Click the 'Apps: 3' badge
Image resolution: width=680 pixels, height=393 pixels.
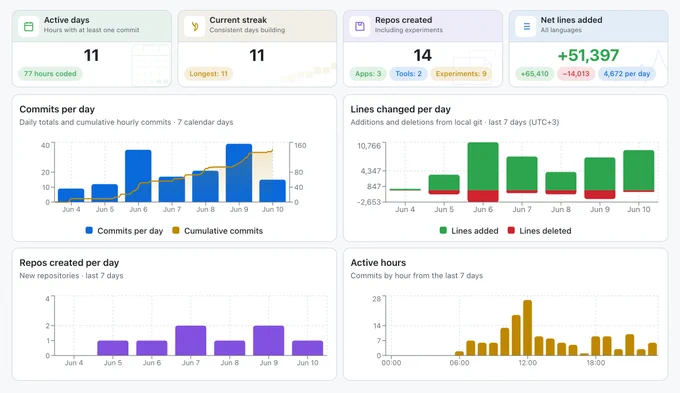pos(368,74)
